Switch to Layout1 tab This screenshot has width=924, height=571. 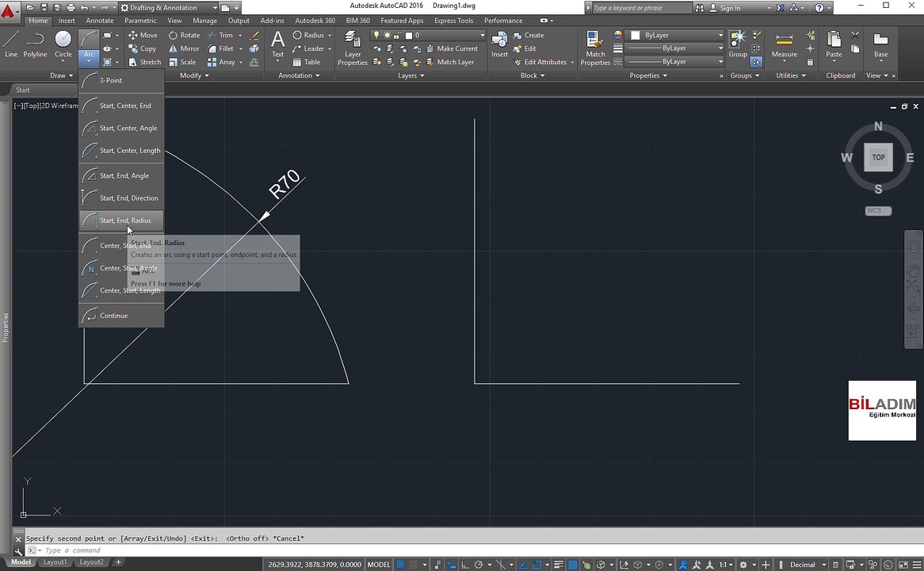[55, 563]
